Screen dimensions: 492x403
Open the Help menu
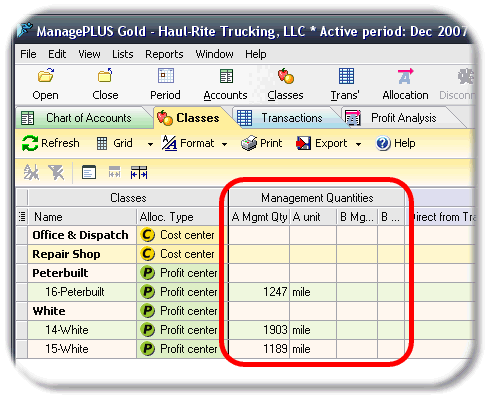pyautogui.click(x=256, y=54)
